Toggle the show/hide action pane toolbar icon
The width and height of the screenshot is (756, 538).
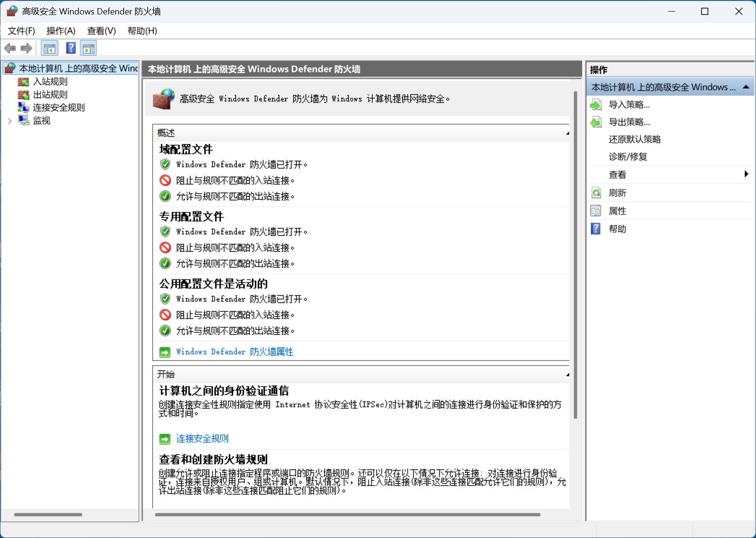pyautogui.click(x=89, y=48)
